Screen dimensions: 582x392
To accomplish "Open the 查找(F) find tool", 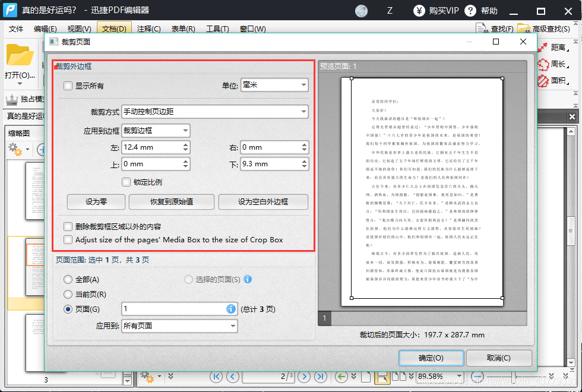I will click(502, 27).
